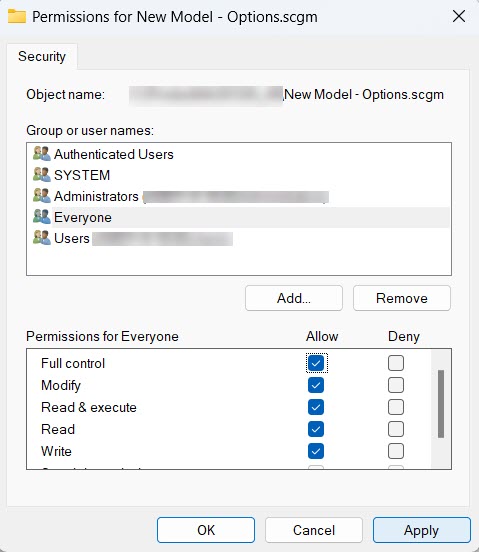Select the Everyone group icon
479x552 pixels.
[x=42, y=217]
